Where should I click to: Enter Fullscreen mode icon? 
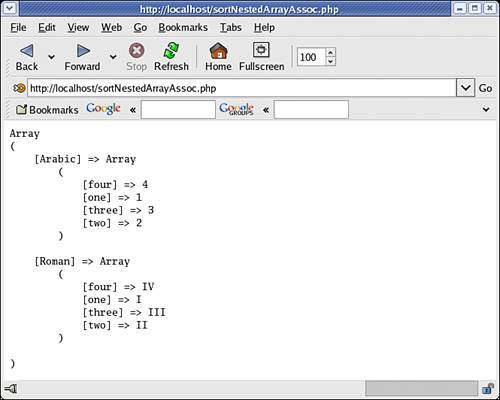tap(261, 50)
